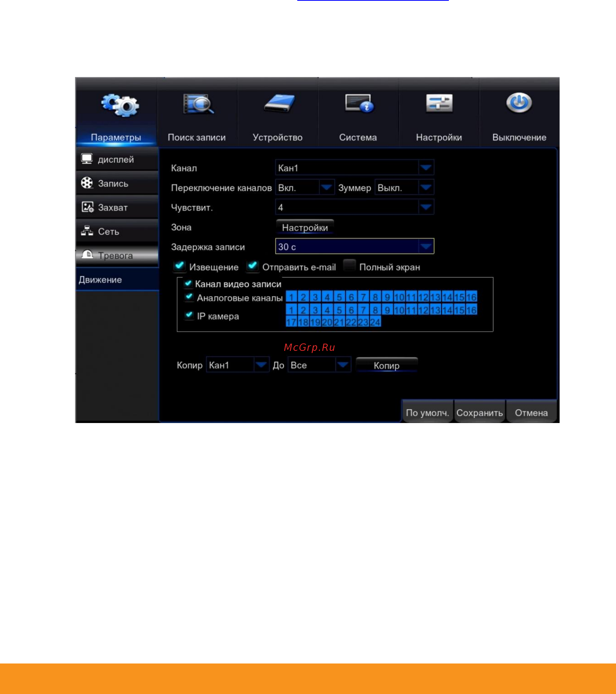Image resolution: width=616 pixels, height=694 pixels.
Task: Click the дисплей monitor sidebar icon
Action: click(87, 159)
